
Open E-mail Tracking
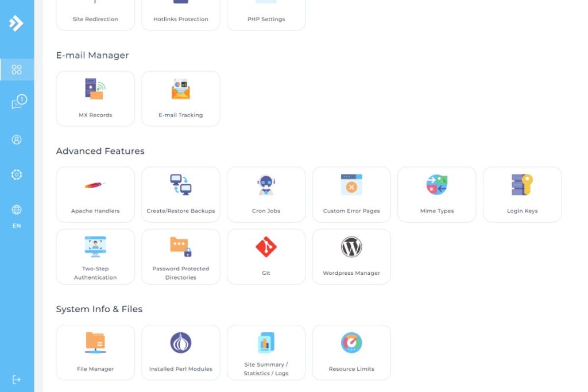[x=180, y=98]
